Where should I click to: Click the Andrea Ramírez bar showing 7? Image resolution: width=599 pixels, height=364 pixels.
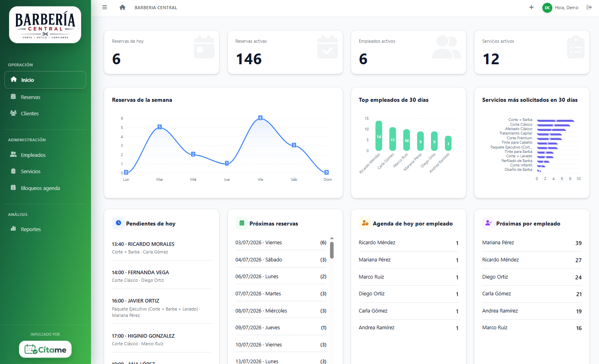(448, 143)
